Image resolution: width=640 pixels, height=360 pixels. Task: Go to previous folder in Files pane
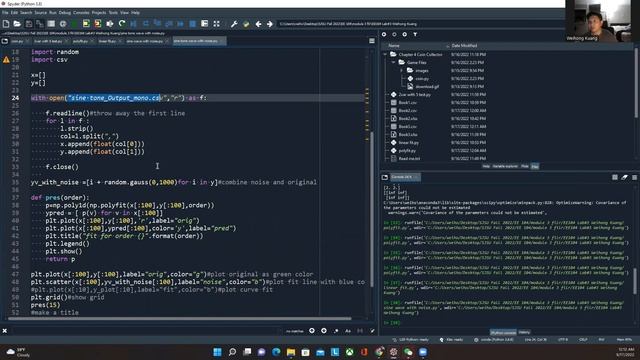[384, 35]
